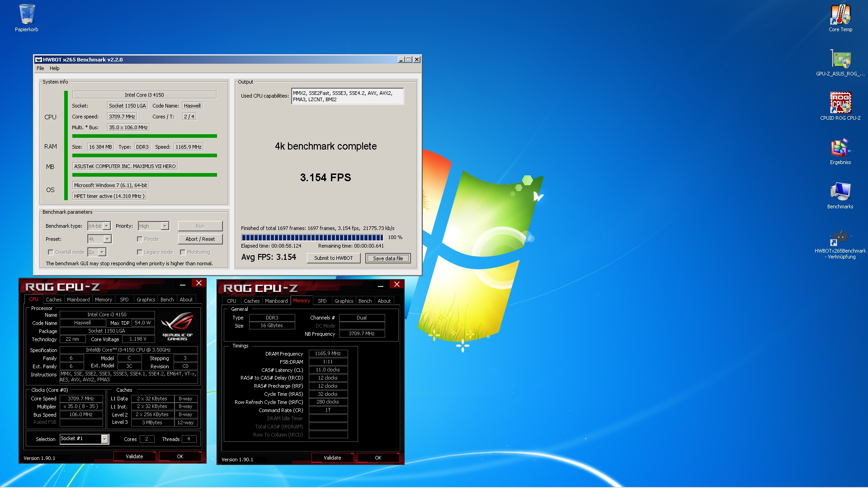
Task: Click the NB Frequency 3709.7 MHz value
Action: point(362,334)
